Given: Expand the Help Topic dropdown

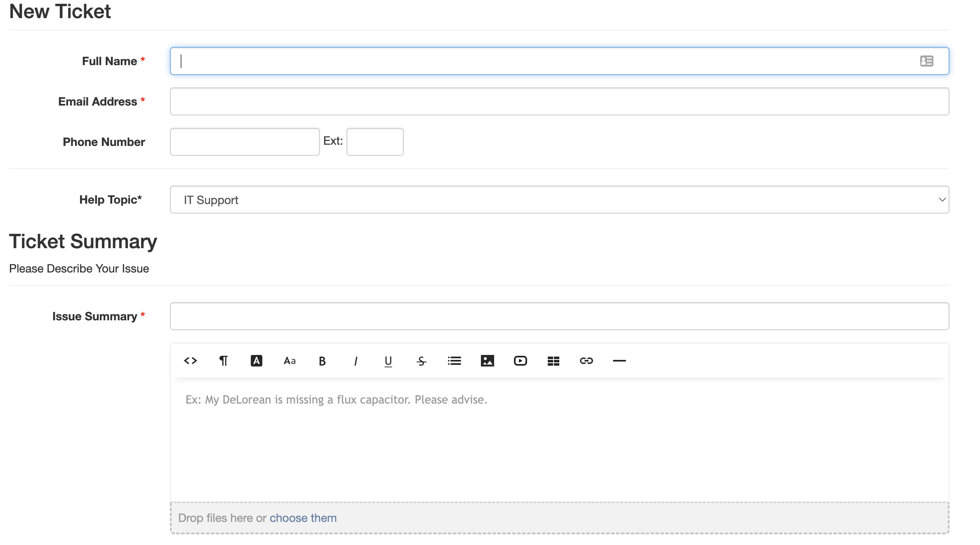Looking at the screenshot, I should click(559, 200).
